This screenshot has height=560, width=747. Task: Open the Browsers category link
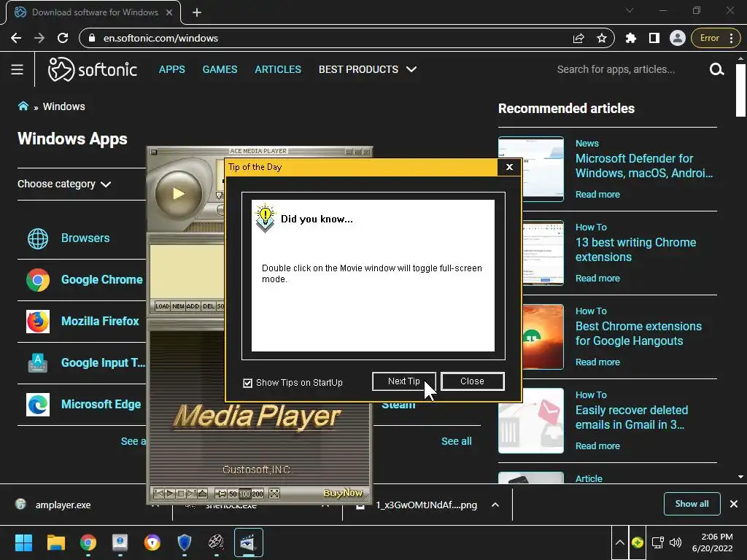(x=85, y=238)
